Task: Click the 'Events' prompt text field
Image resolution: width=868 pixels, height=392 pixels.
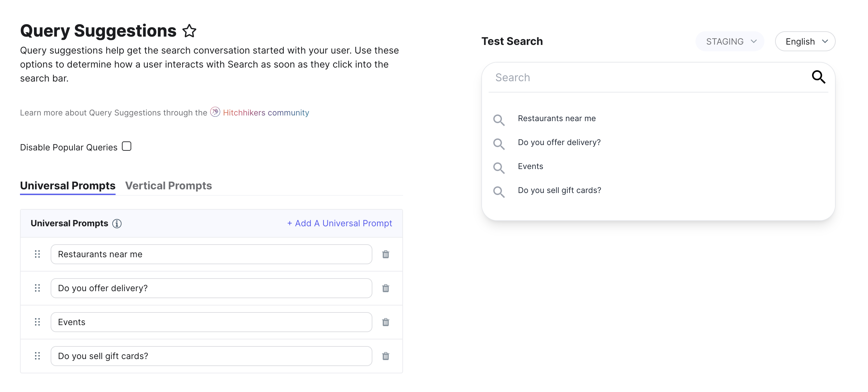Action: click(x=212, y=322)
